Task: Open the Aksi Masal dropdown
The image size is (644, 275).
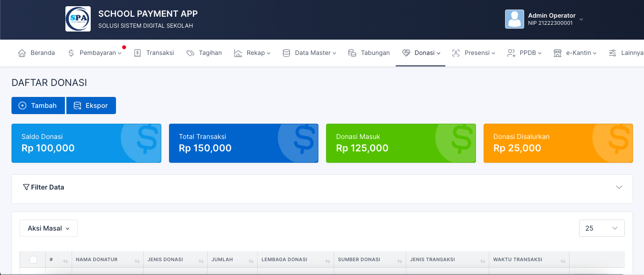Action: (x=49, y=228)
